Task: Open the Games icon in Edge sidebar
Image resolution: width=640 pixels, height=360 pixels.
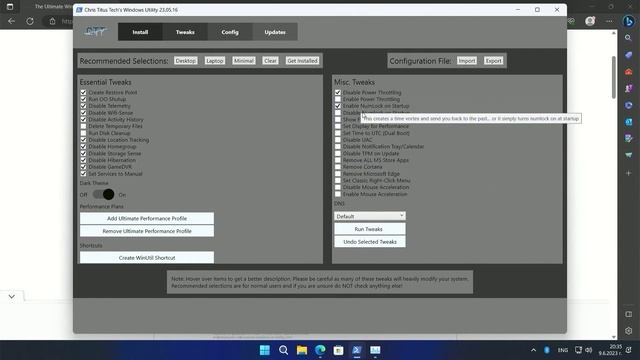Action: pyautogui.click(x=629, y=88)
